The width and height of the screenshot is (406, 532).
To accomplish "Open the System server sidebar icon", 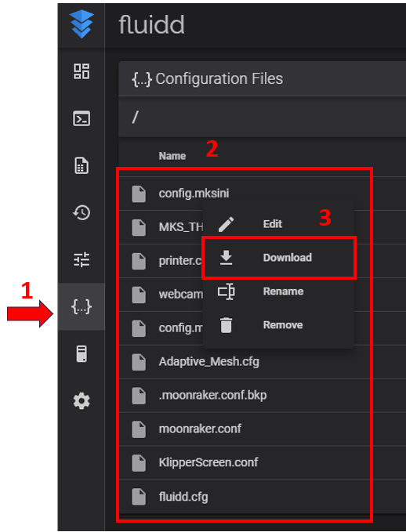I will [x=82, y=354].
